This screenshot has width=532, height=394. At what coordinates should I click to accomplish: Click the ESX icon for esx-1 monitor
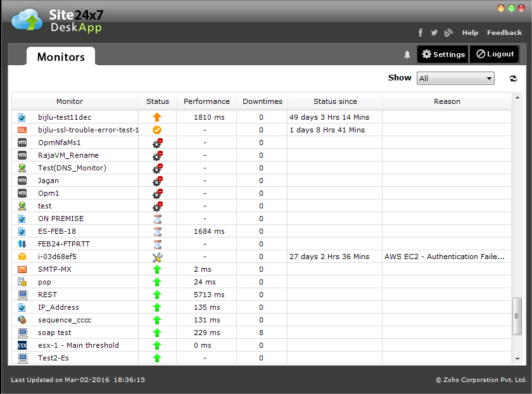tap(22, 345)
